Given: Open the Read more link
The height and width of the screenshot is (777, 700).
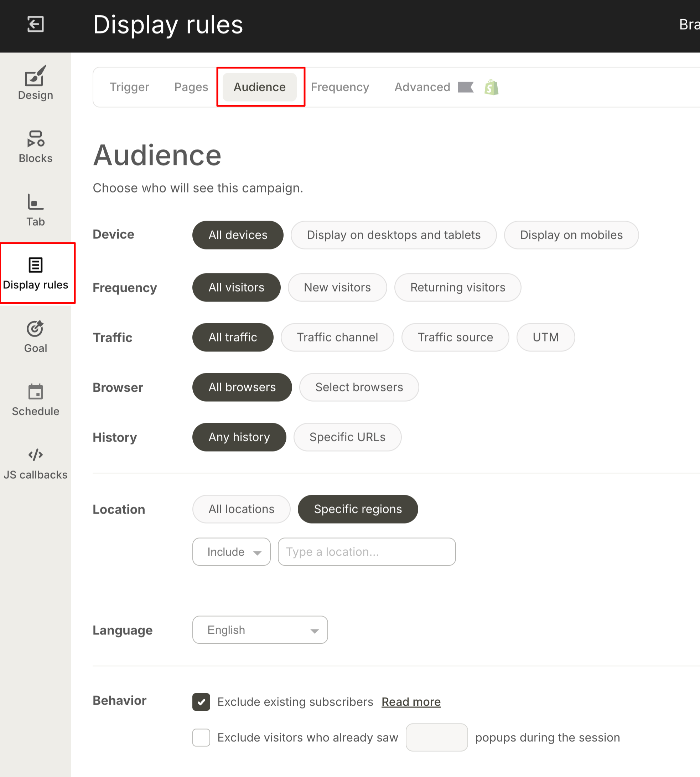Looking at the screenshot, I should [x=410, y=701].
